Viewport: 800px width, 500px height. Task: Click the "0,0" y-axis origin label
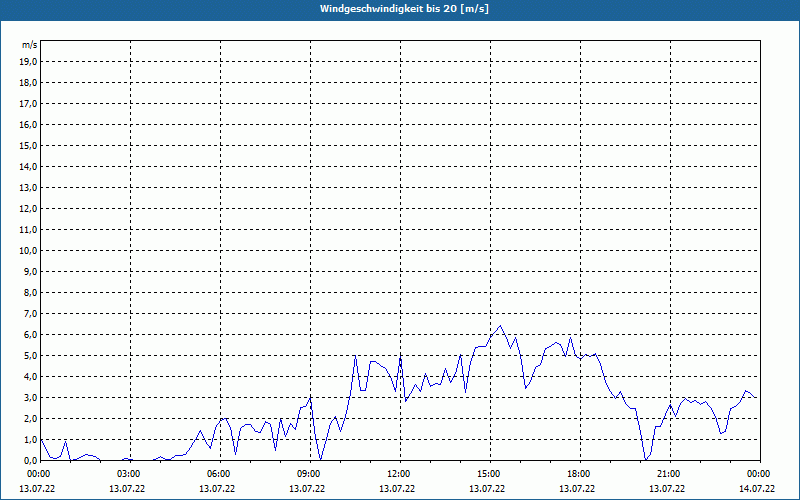click(x=30, y=460)
